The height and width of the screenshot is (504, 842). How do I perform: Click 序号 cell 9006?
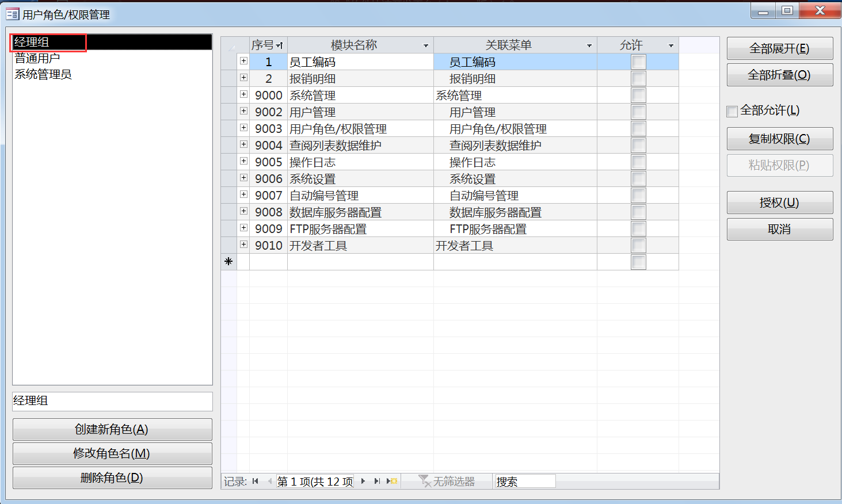coord(268,179)
